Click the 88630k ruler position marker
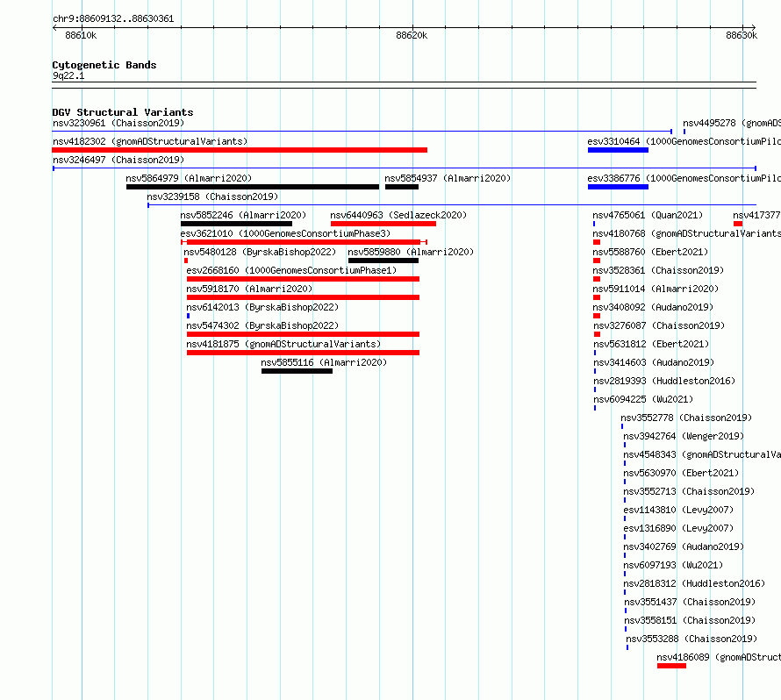Viewport: 781px width, 700px height. pyautogui.click(x=742, y=35)
